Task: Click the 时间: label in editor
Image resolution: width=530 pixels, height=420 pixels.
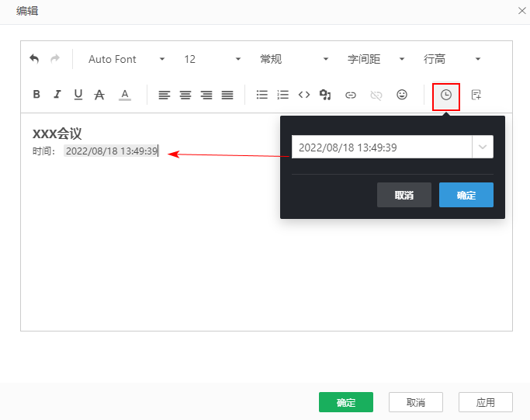Action: (x=43, y=151)
